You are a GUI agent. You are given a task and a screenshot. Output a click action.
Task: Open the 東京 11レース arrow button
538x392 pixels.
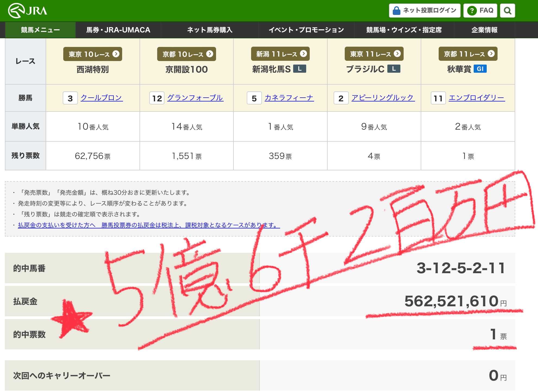[374, 54]
